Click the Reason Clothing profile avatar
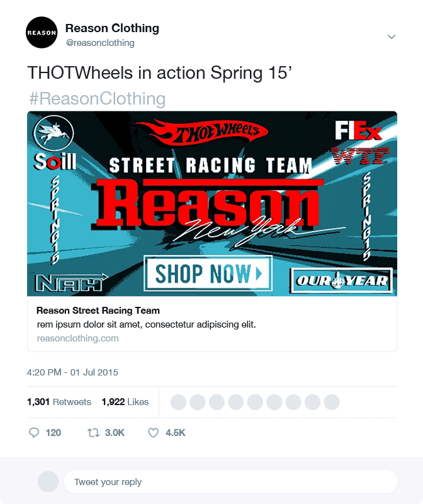Image resolution: width=423 pixels, height=504 pixels. [42, 33]
